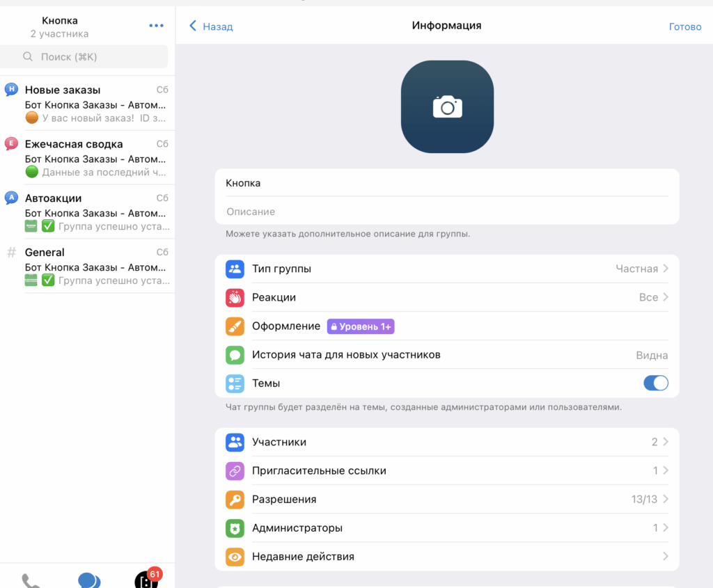Edit the group name field Кнопка
This screenshot has width=713, height=588.
pyautogui.click(x=447, y=183)
